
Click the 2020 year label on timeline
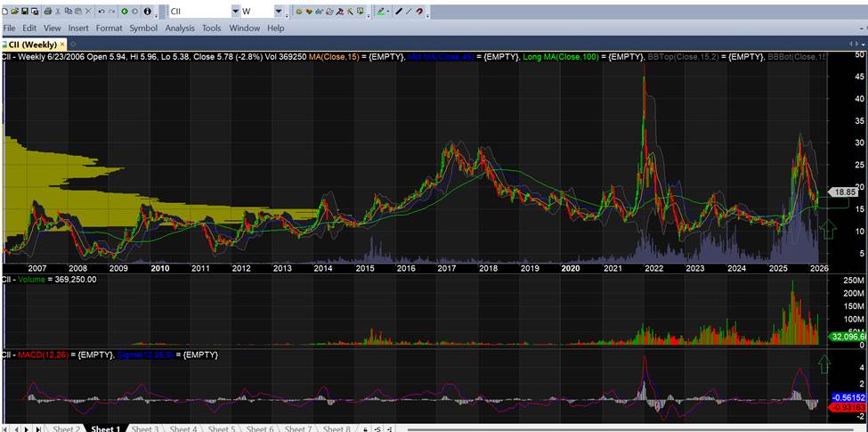click(x=570, y=267)
